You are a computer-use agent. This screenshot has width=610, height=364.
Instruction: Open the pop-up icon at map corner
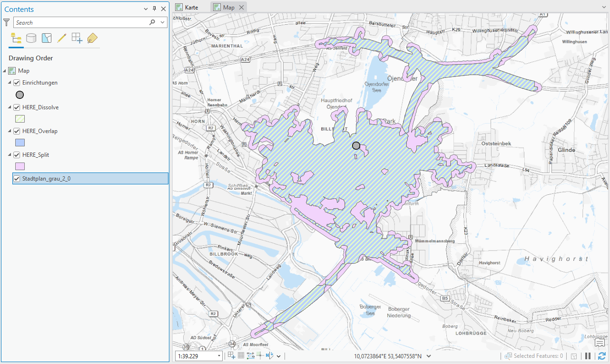pyautogui.click(x=600, y=343)
